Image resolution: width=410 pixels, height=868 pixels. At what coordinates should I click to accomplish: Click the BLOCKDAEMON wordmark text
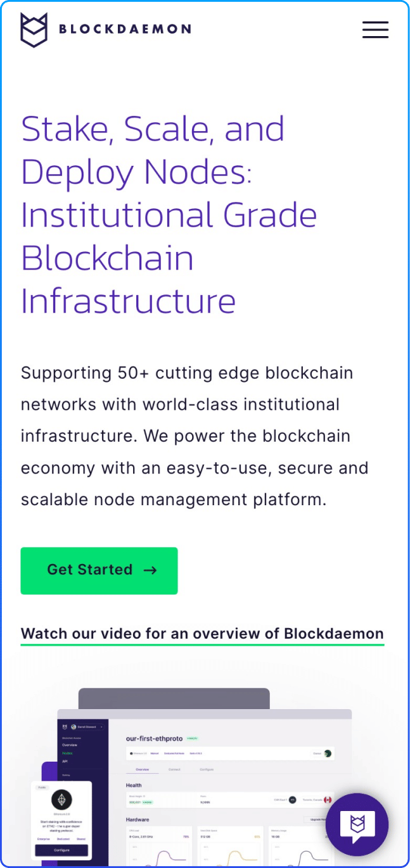[125, 29]
